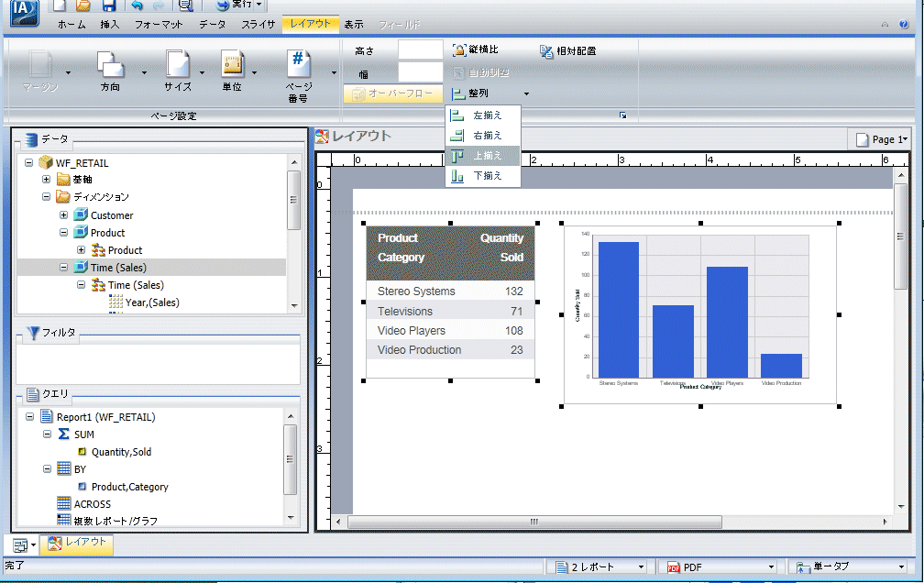Switch to the フォーマット tab
Screen dimensions: 924x583
coord(159,24)
